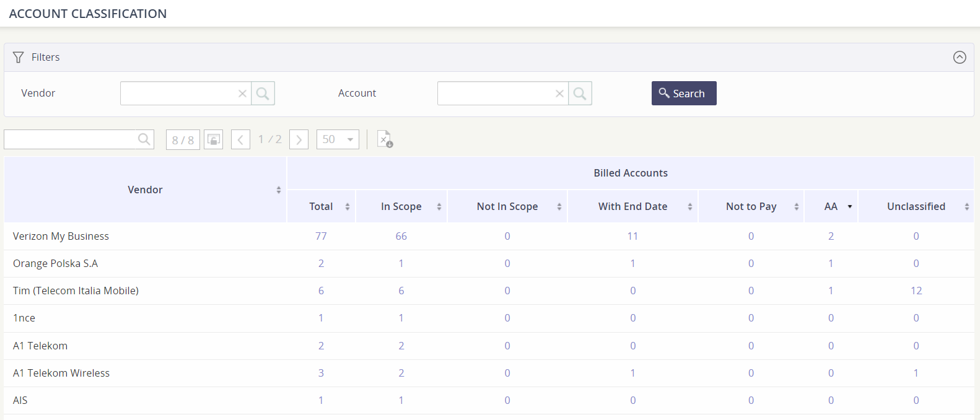Select AIS vendor name

(x=20, y=400)
